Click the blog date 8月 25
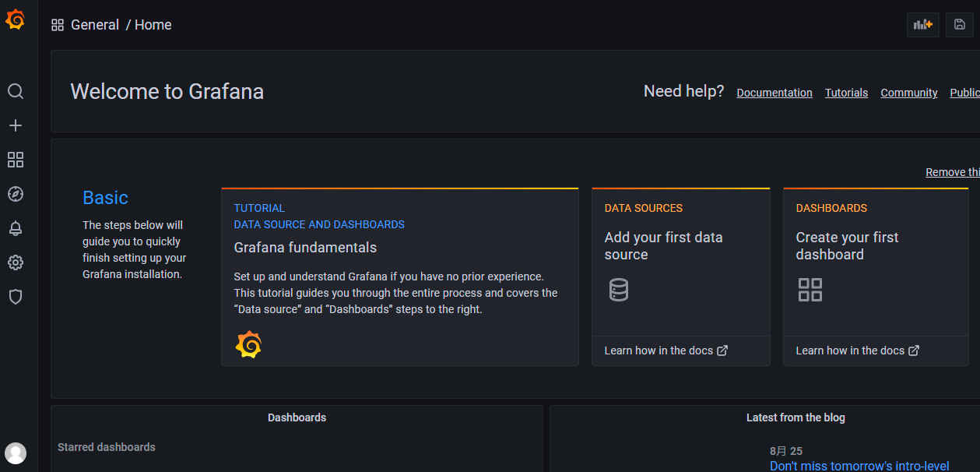 [786, 451]
